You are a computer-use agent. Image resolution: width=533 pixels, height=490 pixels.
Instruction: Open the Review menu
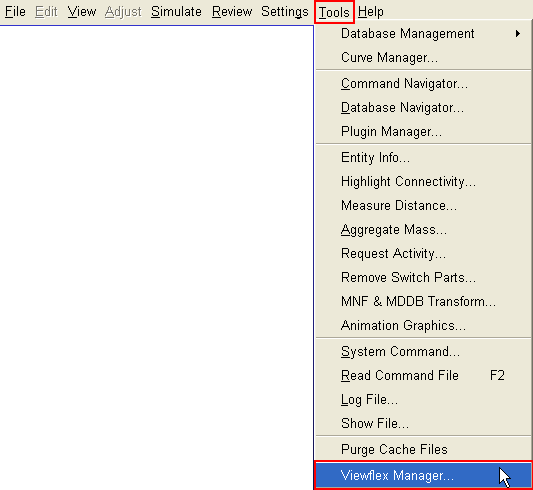[x=232, y=12]
